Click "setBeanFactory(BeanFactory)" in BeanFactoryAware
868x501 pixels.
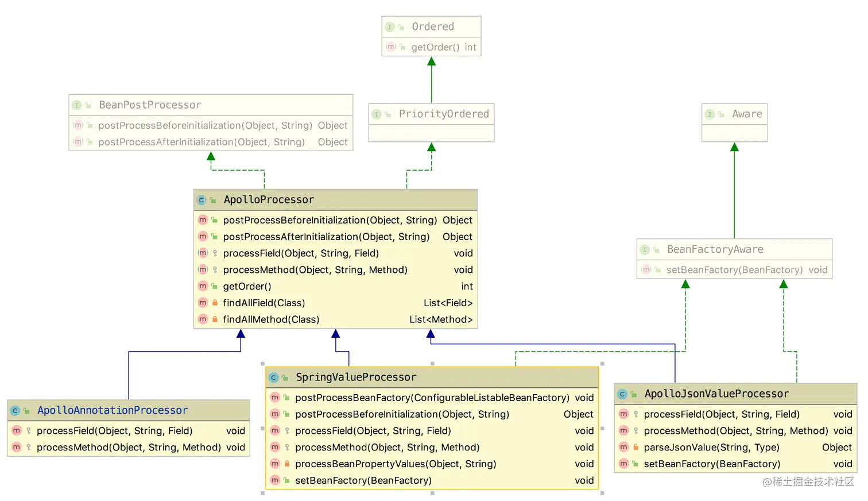pos(734,270)
